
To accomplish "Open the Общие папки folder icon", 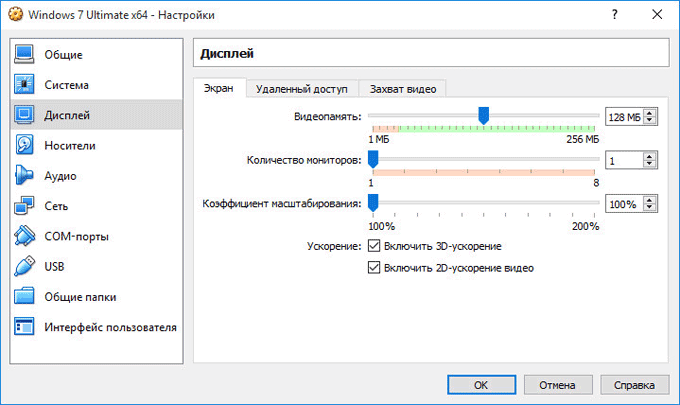I will click(x=25, y=297).
